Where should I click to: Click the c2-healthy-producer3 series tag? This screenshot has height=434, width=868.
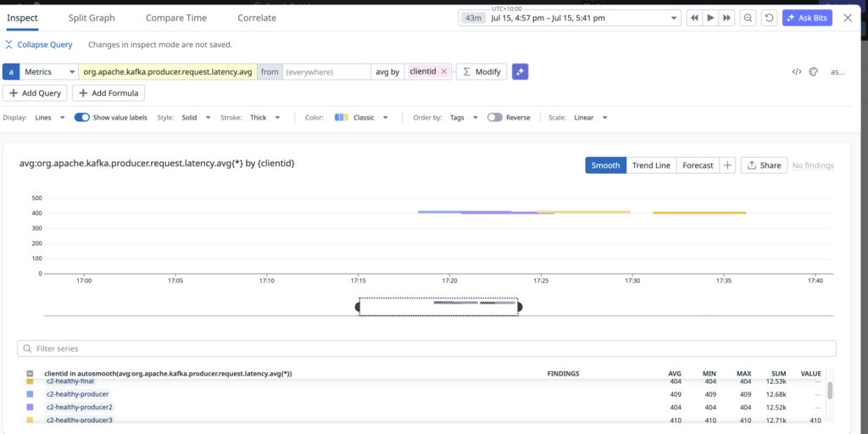[x=80, y=420]
